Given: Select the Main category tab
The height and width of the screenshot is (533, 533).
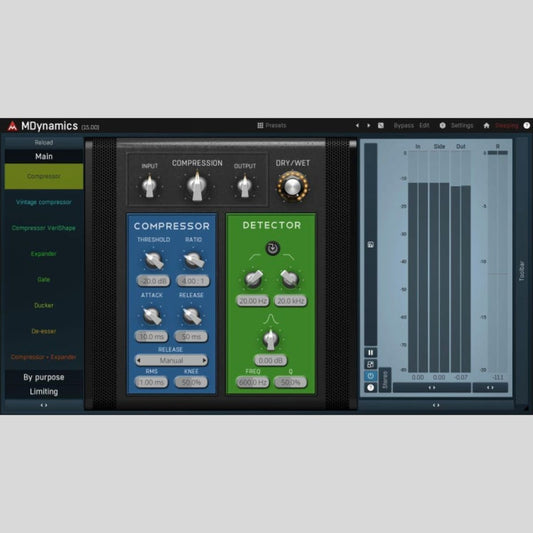Looking at the screenshot, I should pyautogui.click(x=44, y=156).
